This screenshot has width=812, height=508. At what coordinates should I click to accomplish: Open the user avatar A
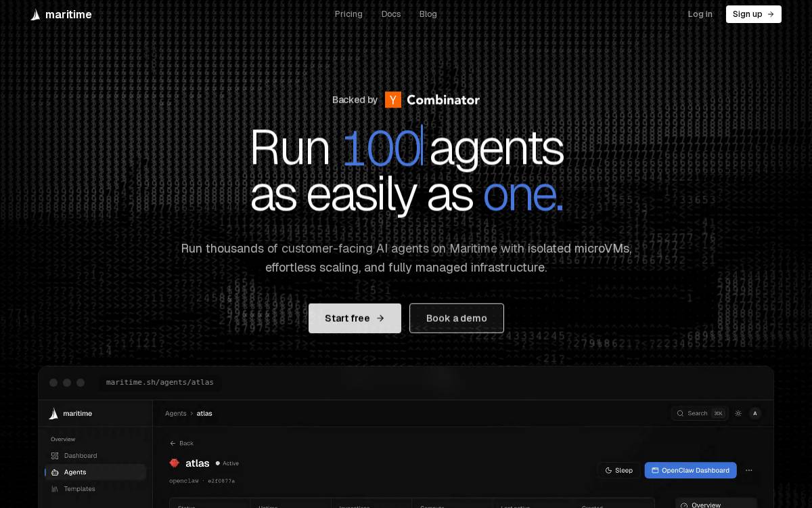click(x=755, y=413)
